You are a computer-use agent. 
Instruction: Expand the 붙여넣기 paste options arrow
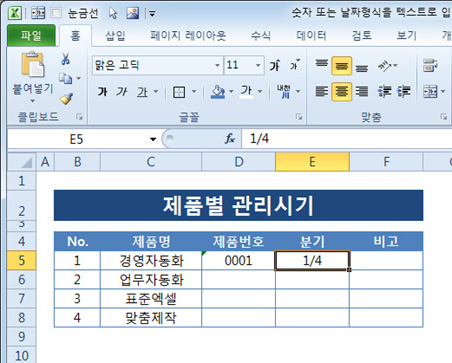[x=32, y=101]
